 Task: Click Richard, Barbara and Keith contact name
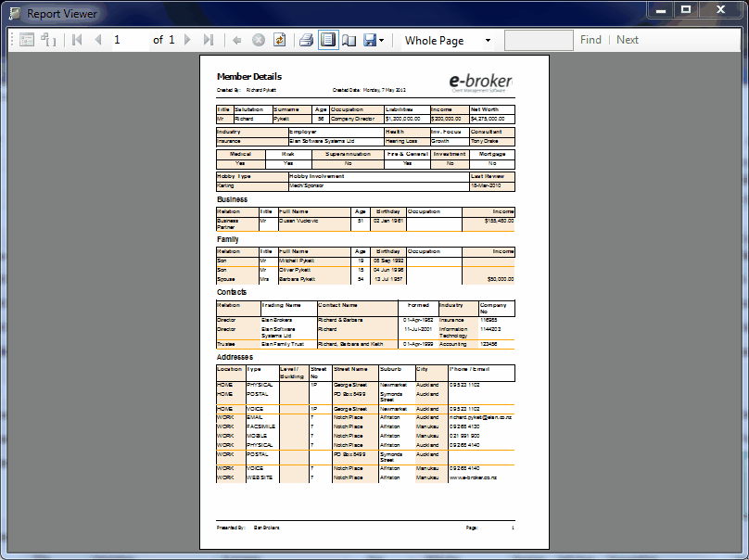350,344
